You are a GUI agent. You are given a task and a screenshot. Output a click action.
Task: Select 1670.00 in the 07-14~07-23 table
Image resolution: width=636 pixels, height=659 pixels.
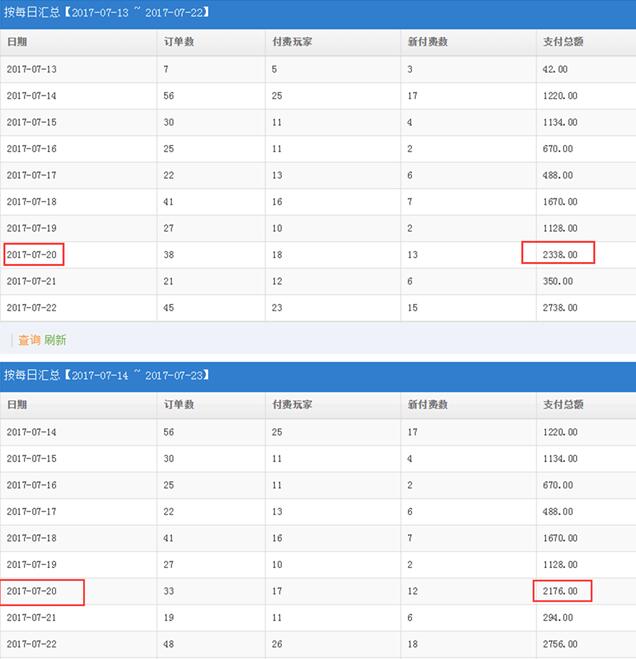point(560,538)
